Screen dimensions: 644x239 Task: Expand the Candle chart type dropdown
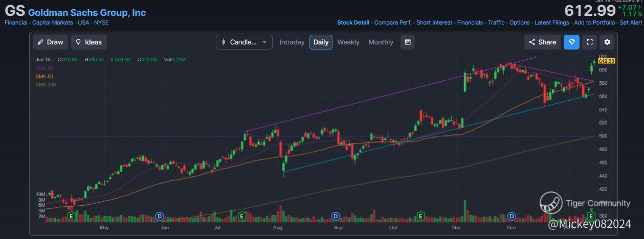click(244, 42)
